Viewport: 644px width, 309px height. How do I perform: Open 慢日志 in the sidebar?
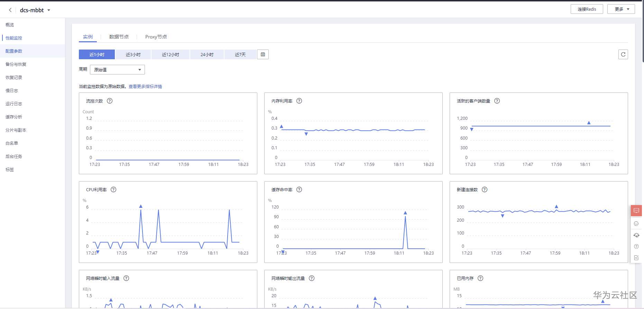tap(12, 90)
